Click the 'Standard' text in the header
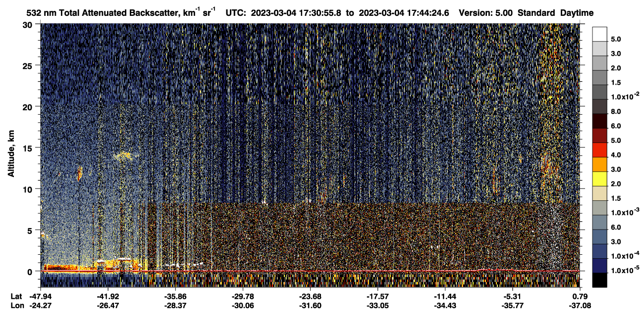This screenshot has width=644, height=330. tap(536, 13)
